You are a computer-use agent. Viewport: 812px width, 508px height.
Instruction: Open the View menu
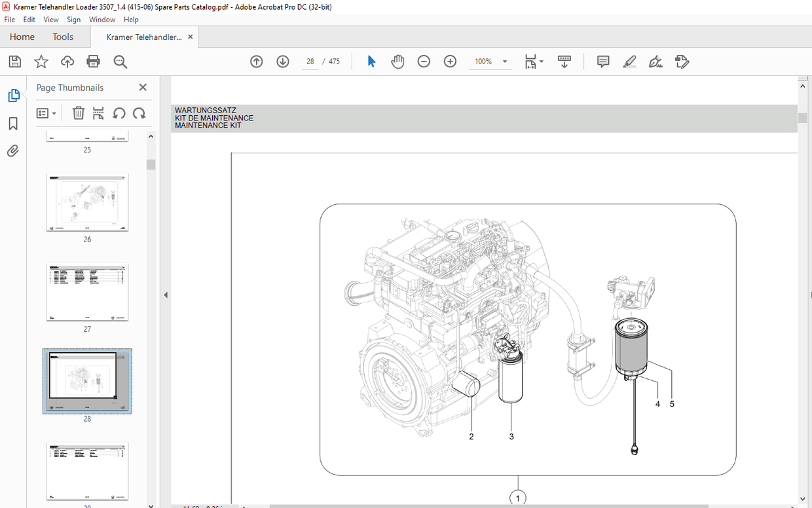50,19
